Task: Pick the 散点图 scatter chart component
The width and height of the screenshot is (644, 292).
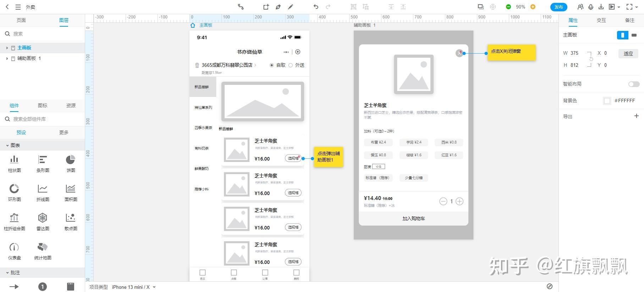Action: tap(71, 221)
